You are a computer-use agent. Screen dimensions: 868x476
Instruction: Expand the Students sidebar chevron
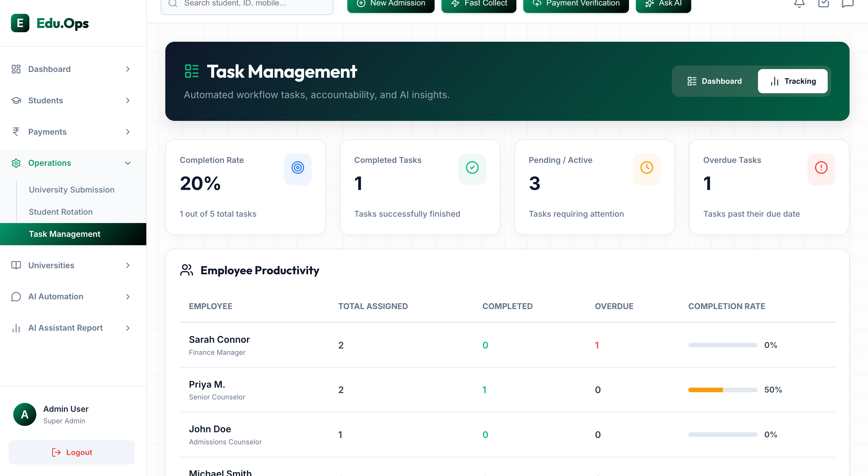pyautogui.click(x=128, y=100)
